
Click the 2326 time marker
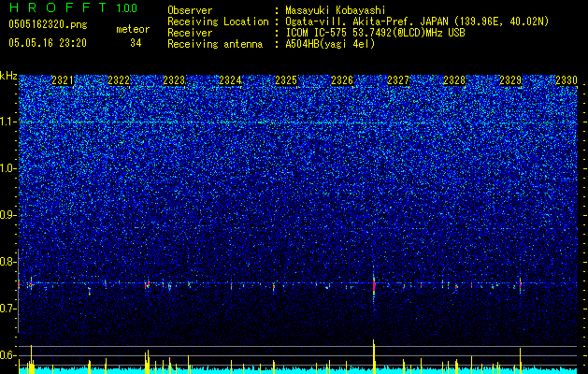342,80
